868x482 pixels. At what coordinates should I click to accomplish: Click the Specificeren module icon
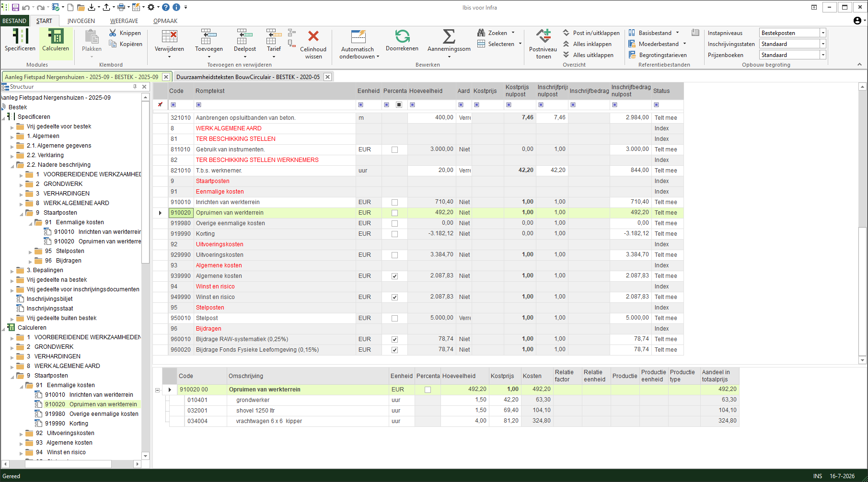[x=20, y=36]
